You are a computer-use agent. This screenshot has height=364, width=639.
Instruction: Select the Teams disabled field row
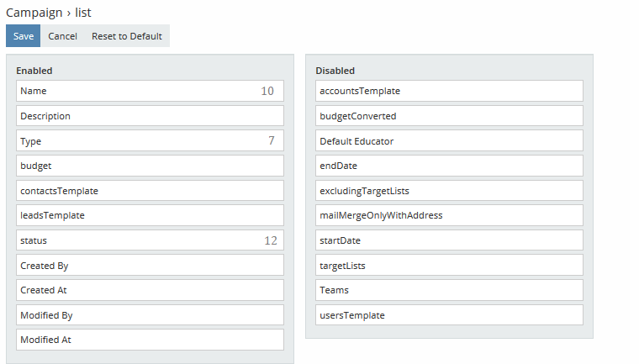(x=449, y=290)
